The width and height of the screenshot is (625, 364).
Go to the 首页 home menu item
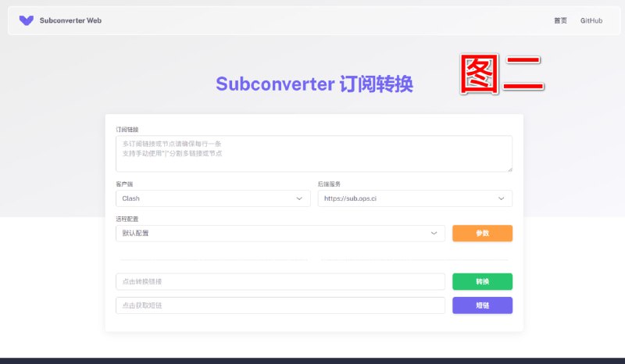click(560, 20)
